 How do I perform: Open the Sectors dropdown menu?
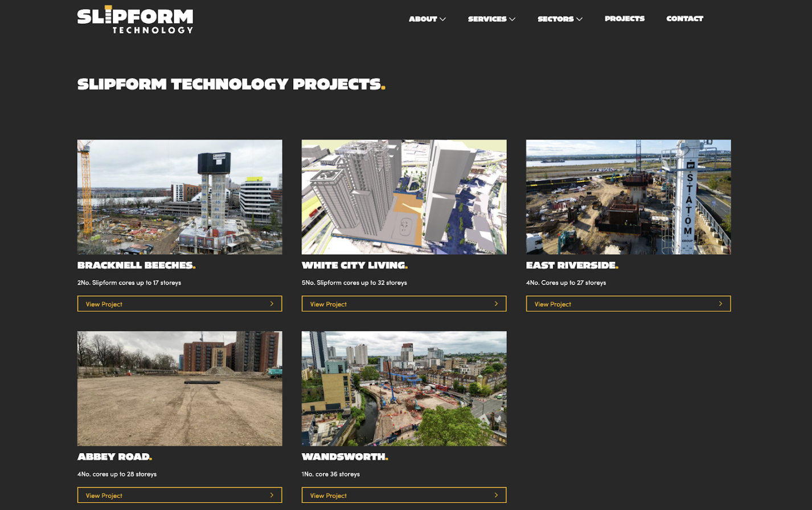click(560, 19)
